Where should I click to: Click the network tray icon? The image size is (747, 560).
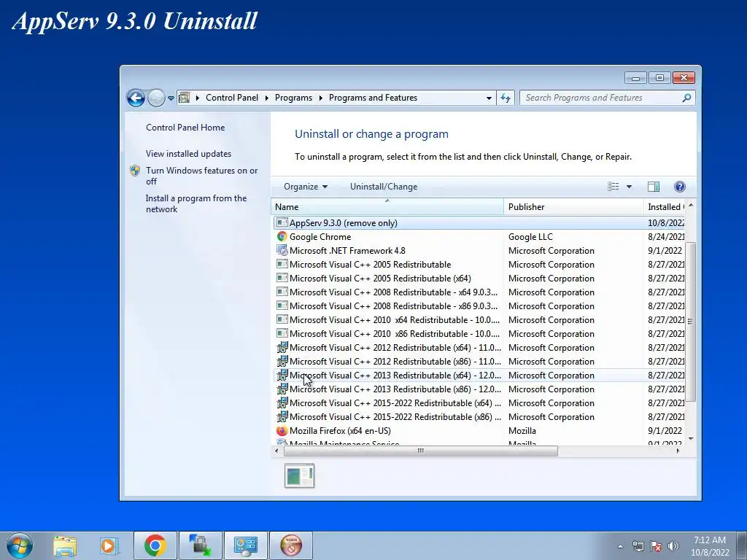click(x=638, y=546)
